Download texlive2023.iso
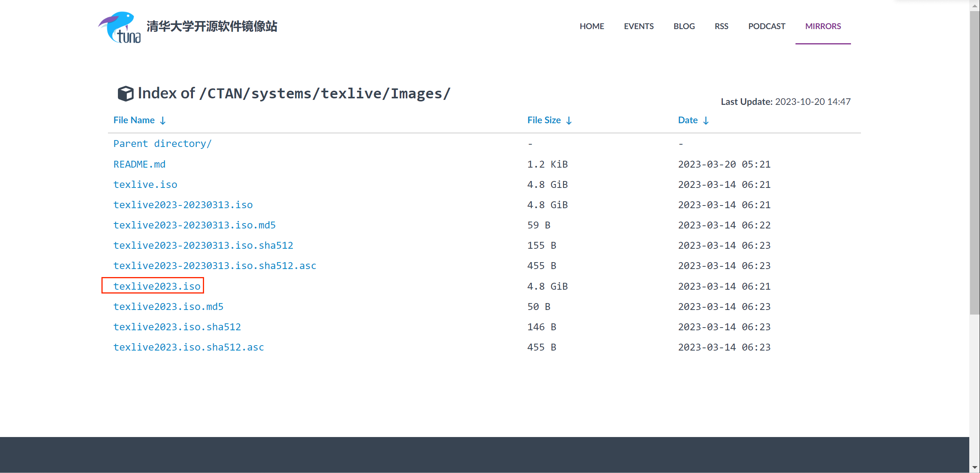This screenshot has height=473, width=980. click(157, 286)
